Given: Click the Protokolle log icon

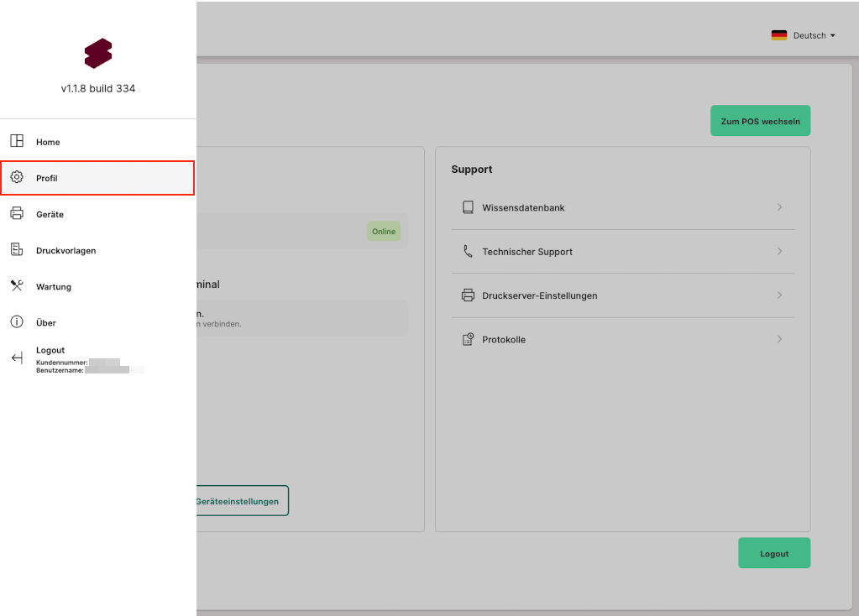Looking at the screenshot, I should pyautogui.click(x=468, y=340).
